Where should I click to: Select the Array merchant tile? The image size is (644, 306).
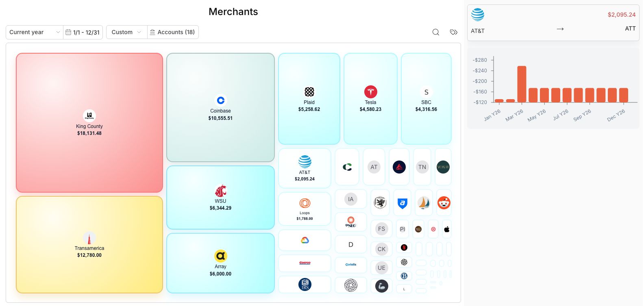coord(220,263)
